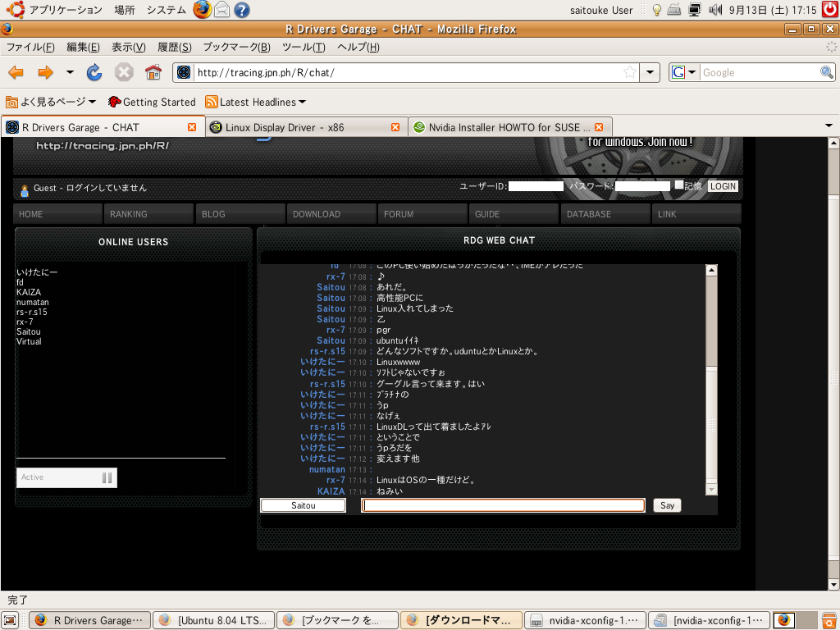Viewport: 840px width, 630px height.
Task: Pause the Active status toggle
Action: point(107,477)
